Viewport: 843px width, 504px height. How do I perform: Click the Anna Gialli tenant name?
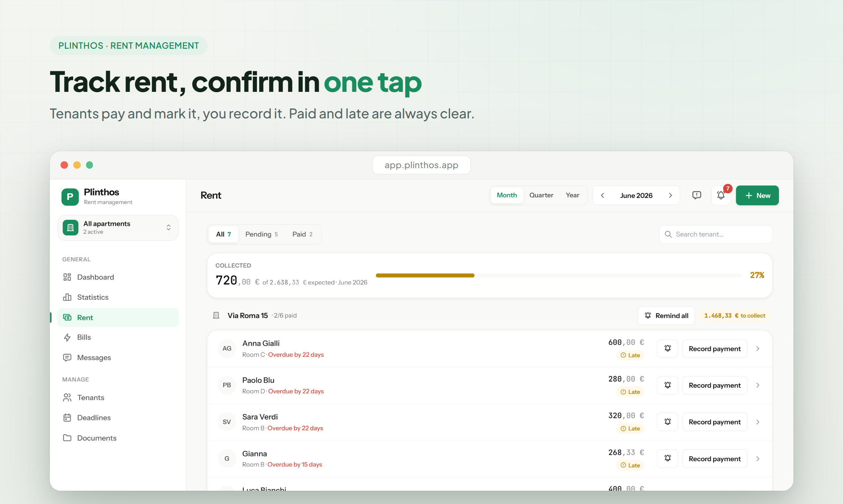(261, 344)
